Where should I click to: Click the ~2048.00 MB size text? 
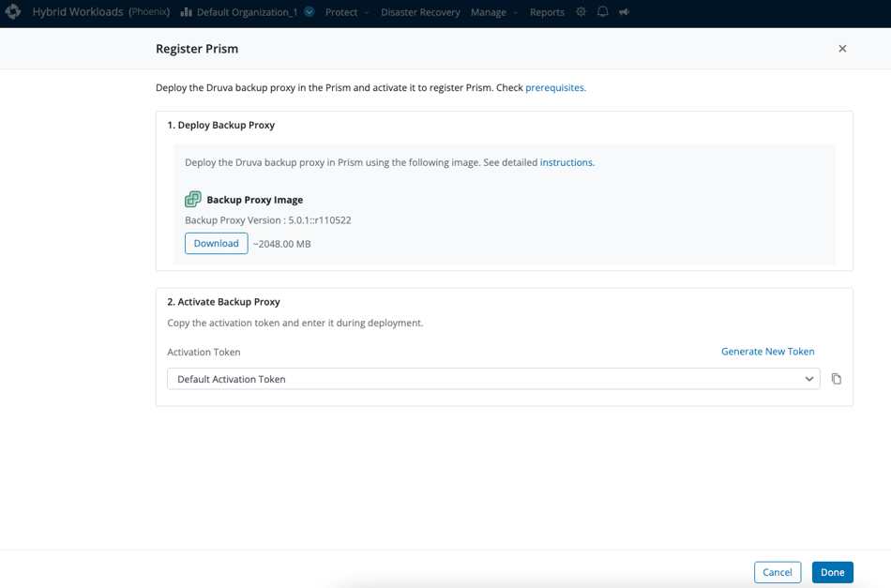click(282, 244)
